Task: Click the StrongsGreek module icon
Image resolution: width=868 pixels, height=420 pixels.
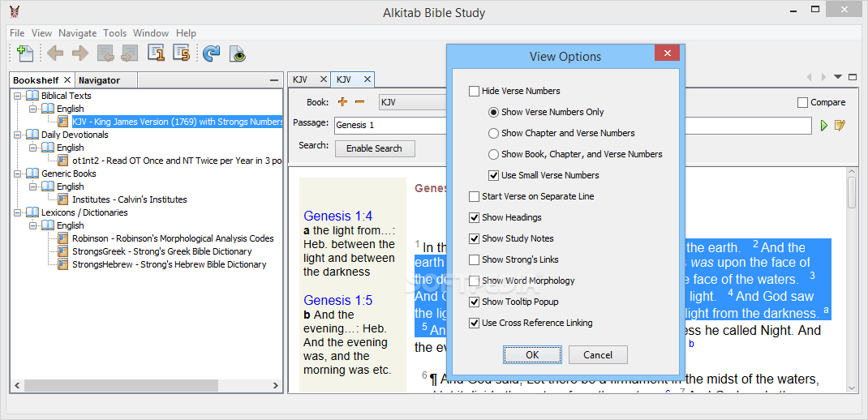Action: 63,251
